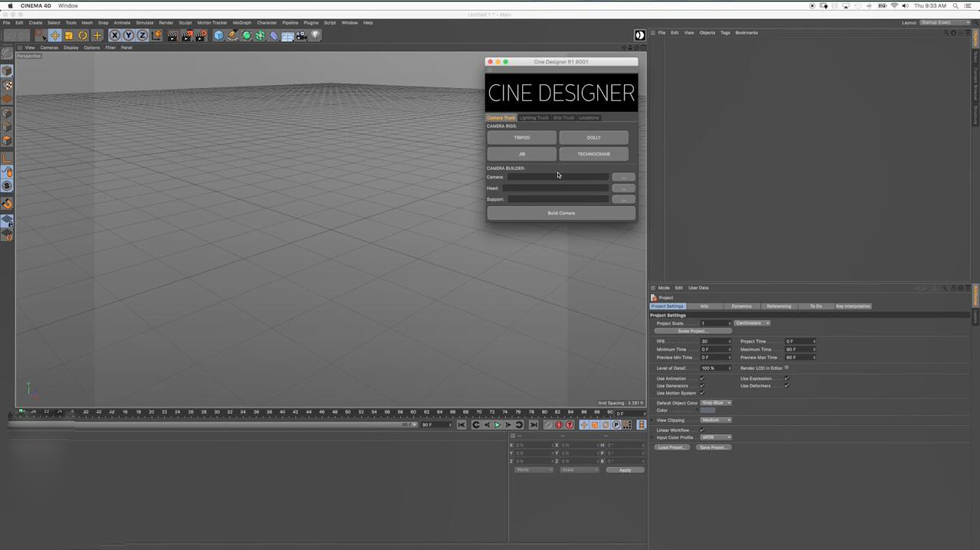This screenshot has width=980, height=550.
Task: Add a Light object icon
Action: tap(315, 35)
